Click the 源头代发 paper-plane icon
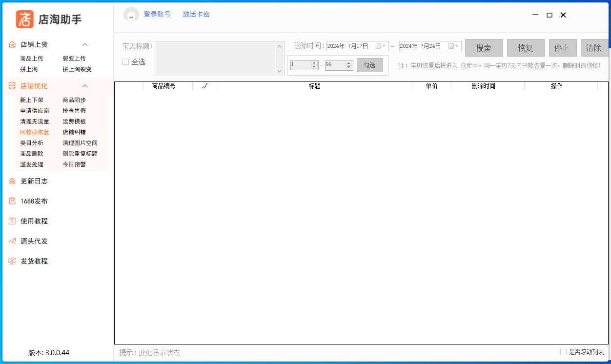 (12, 241)
